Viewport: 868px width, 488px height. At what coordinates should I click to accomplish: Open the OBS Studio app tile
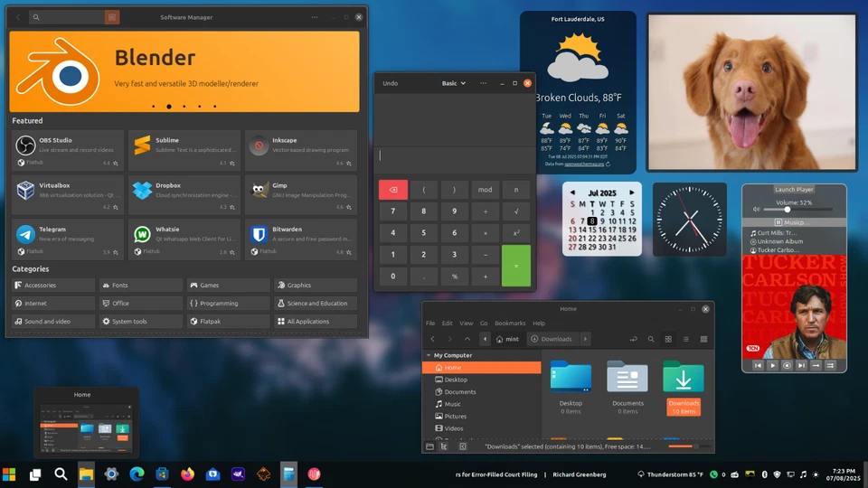68,151
